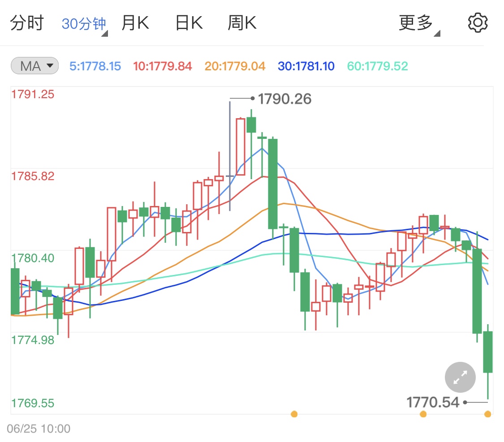Select the 日K chart tab
This screenshot has width=504, height=442.
click(189, 23)
